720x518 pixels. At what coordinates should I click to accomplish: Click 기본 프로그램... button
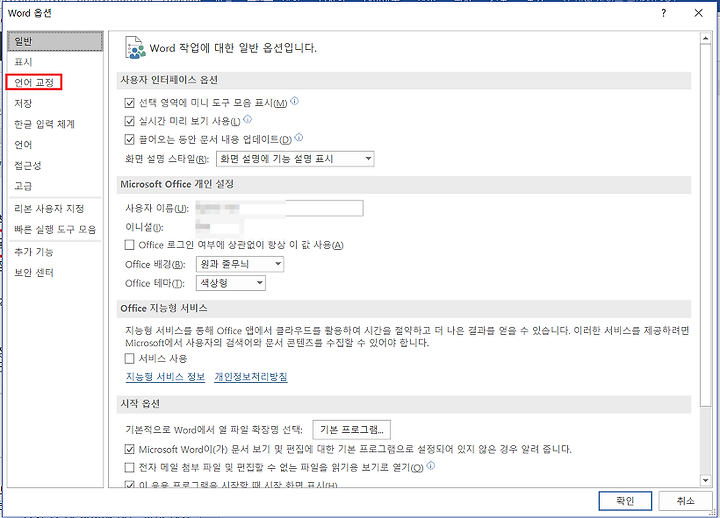coord(352,430)
